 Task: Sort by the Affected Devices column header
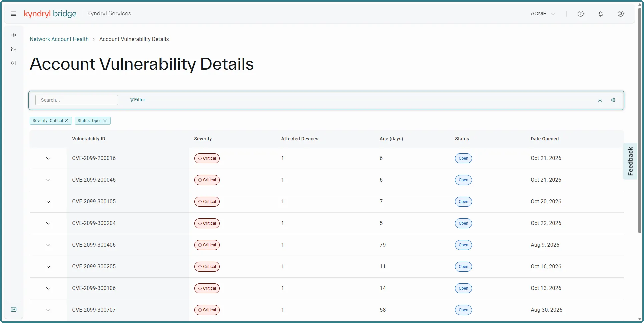pos(300,139)
